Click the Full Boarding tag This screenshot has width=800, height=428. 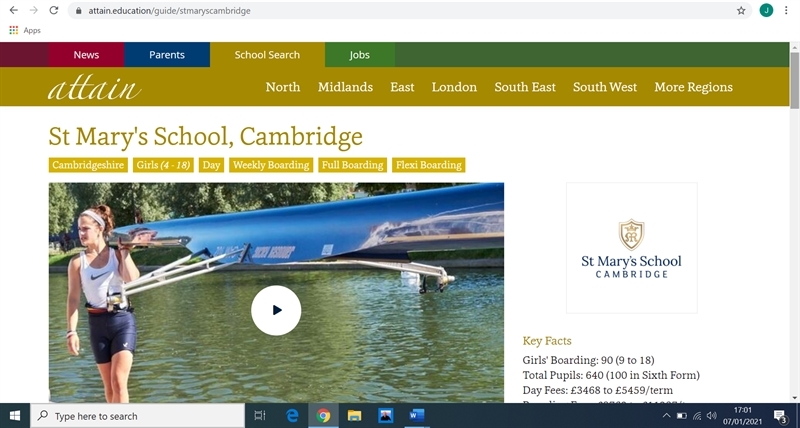pyautogui.click(x=353, y=165)
